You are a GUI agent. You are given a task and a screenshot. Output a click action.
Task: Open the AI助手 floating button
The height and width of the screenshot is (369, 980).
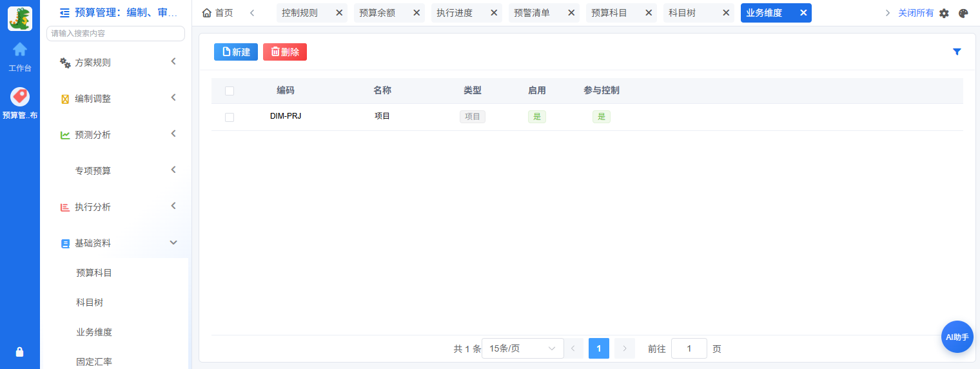click(957, 337)
